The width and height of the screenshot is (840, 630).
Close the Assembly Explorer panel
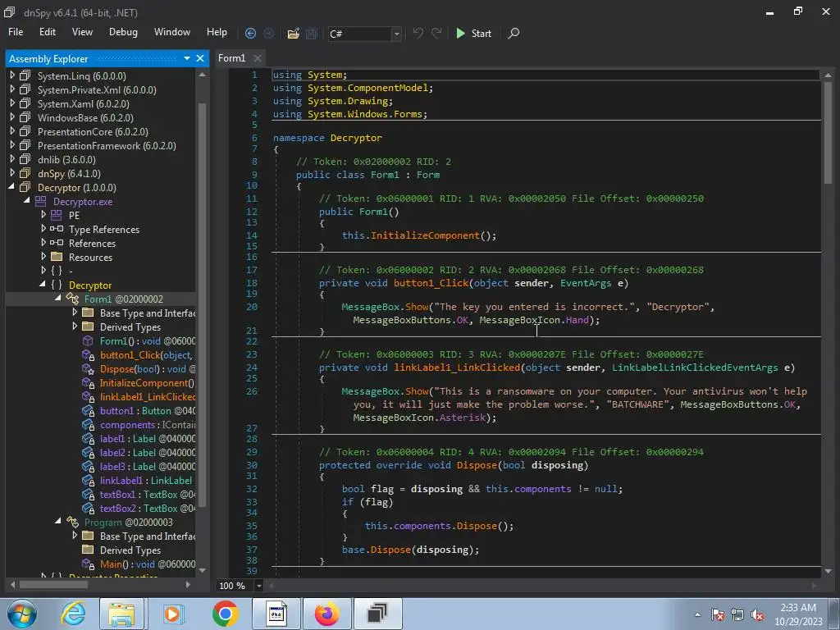[x=200, y=58]
